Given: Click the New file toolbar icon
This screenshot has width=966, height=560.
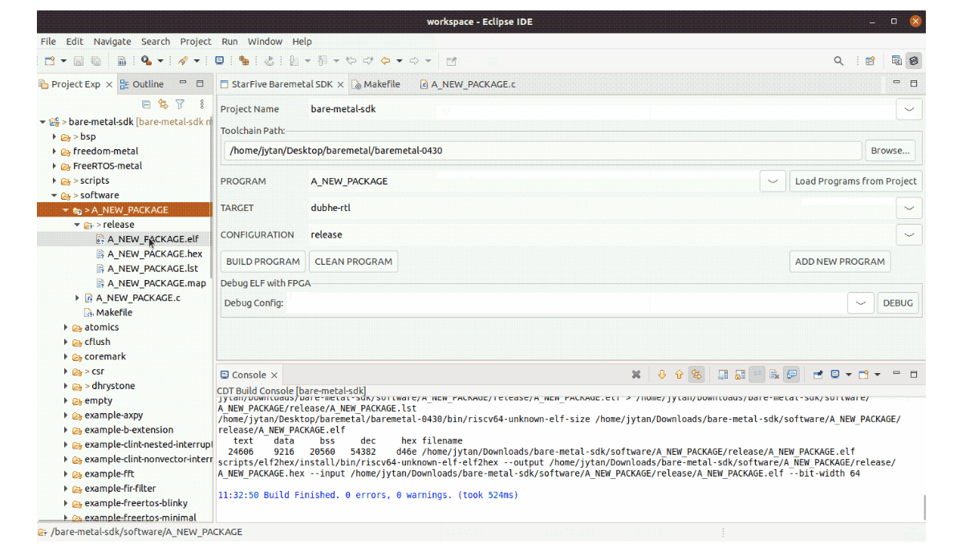Looking at the screenshot, I should (50, 61).
